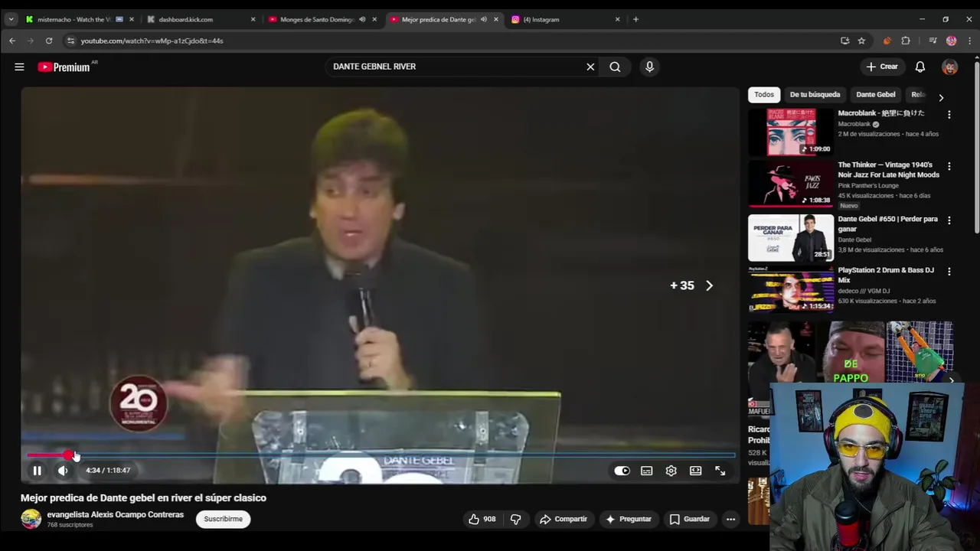
Task: Subscribe with Suscribirme button
Action: [x=223, y=519]
